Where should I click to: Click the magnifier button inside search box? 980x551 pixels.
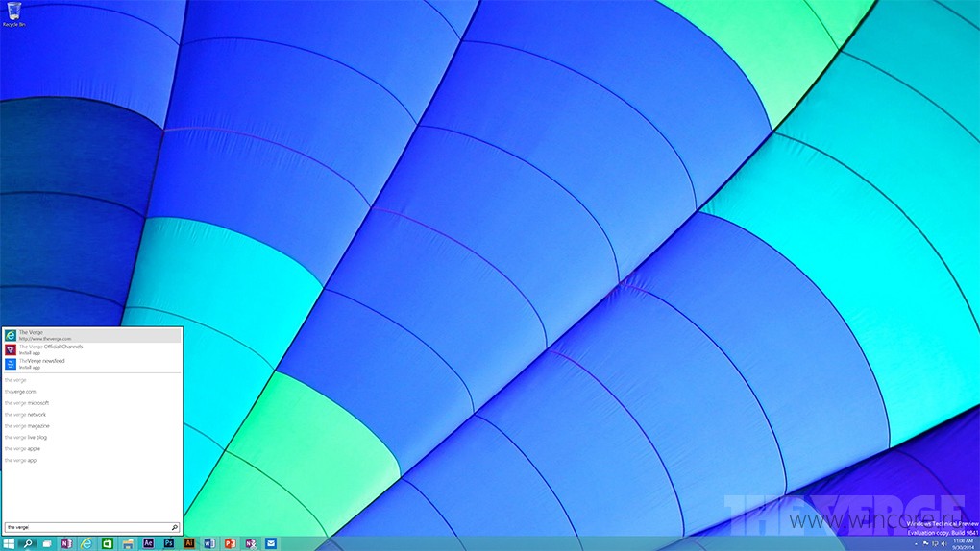point(174,527)
